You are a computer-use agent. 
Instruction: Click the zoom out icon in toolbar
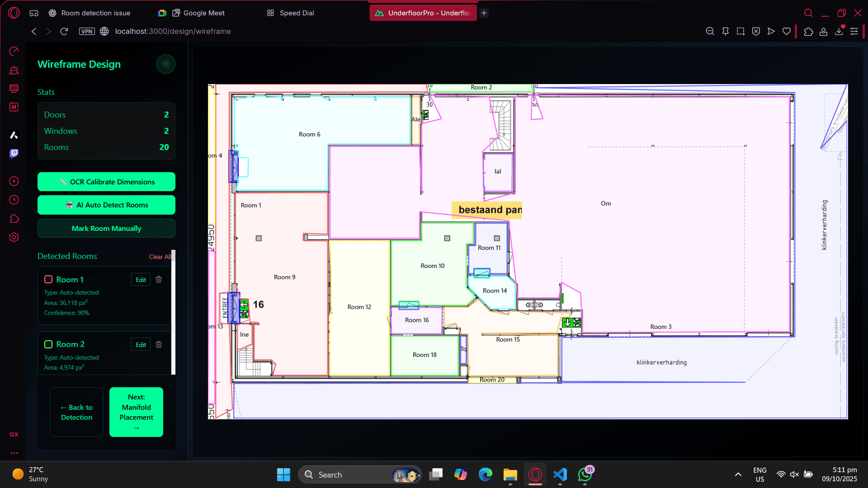click(710, 31)
